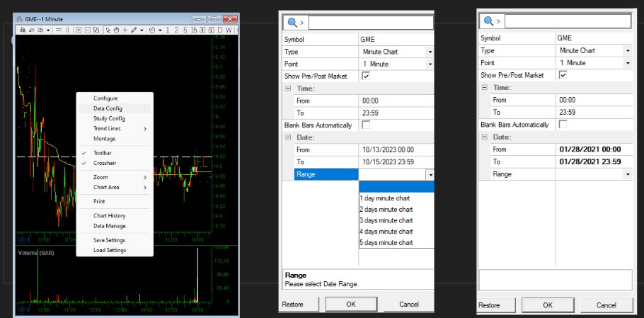Select '1 day minute chart' range option

[x=396, y=198]
